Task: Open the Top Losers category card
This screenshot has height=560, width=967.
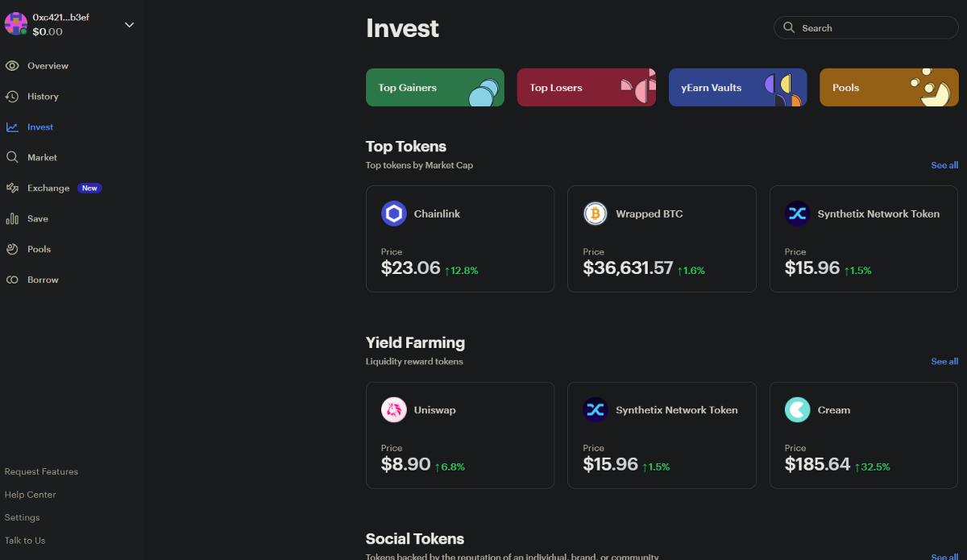Action: [586, 88]
